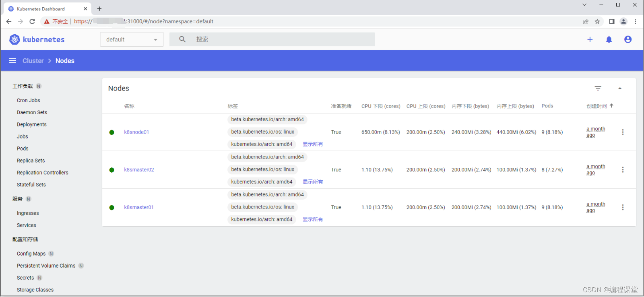Viewport: 644px width, 297px height.
Task: Open the Nodes filter icon
Action: (598, 88)
